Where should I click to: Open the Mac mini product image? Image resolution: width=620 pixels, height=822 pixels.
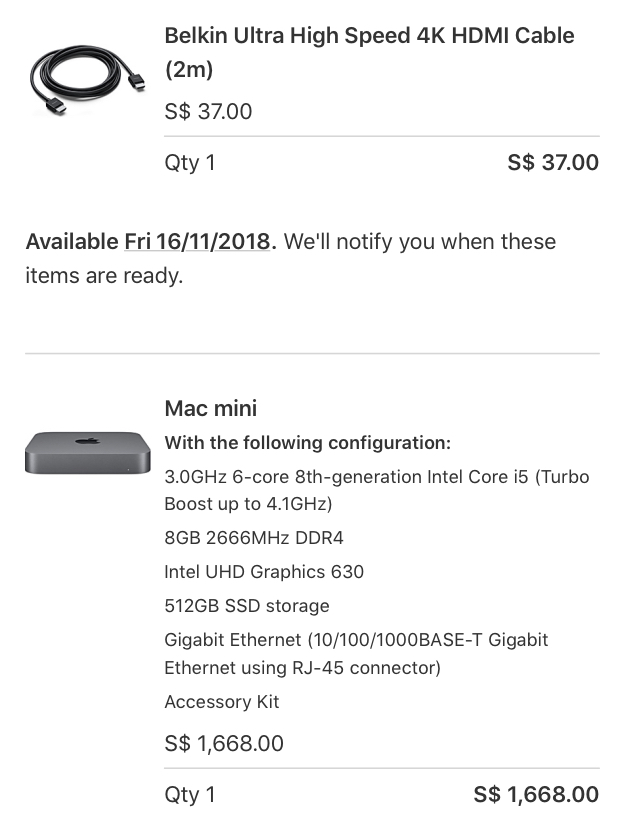click(88, 452)
